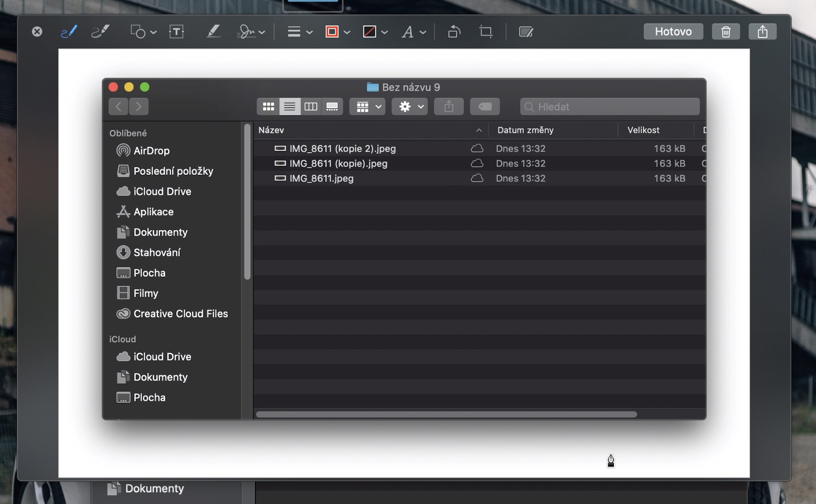Share the screenshot via the Markup share icon

click(x=763, y=31)
